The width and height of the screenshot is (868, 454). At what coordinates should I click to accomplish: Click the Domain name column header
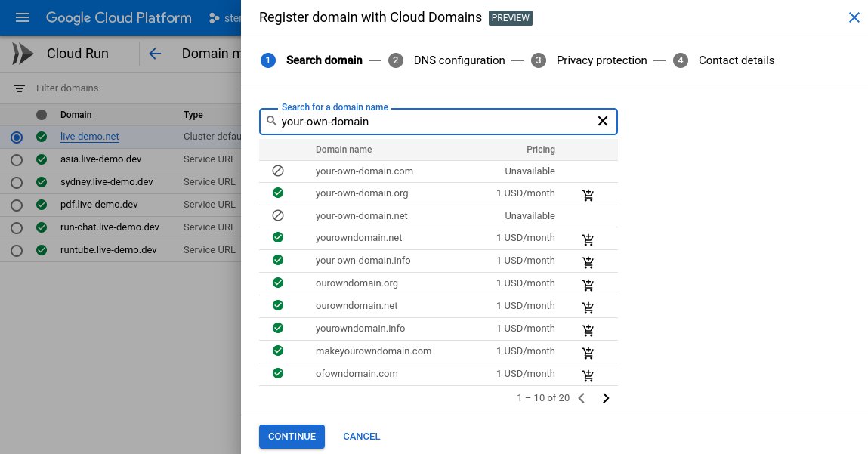tap(344, 150)
